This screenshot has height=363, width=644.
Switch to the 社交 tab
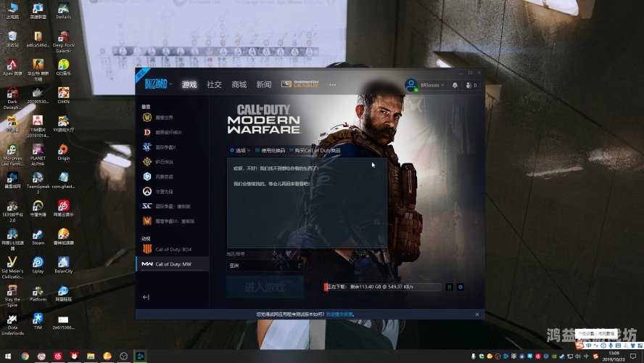[214, 85]
